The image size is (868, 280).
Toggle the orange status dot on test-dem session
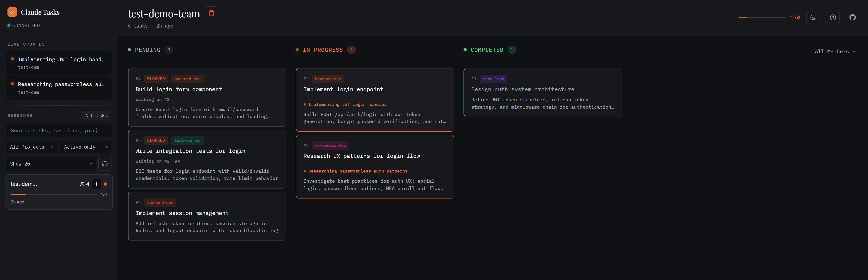pyautogui.click(x=105, y=184)
